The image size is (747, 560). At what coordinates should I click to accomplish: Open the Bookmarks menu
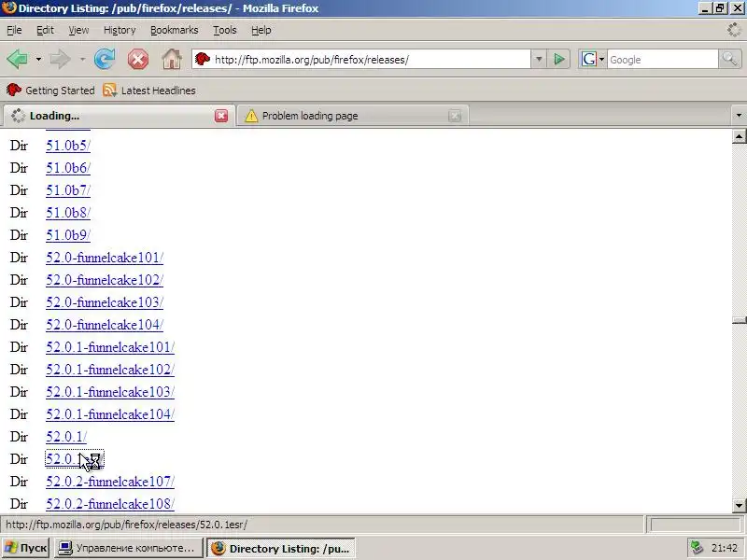click(175, 30)
